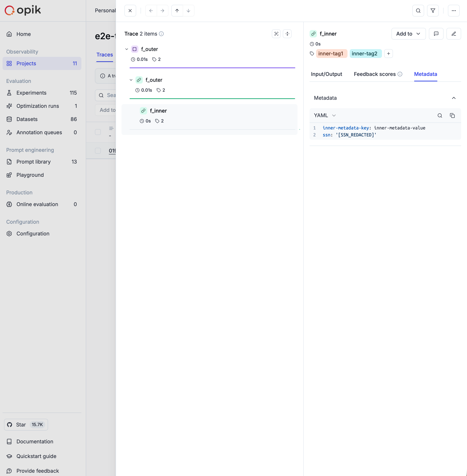Tick the first row checkbox in traces table
The height and width of the screenshot is (476, 467).
(98, 132)
